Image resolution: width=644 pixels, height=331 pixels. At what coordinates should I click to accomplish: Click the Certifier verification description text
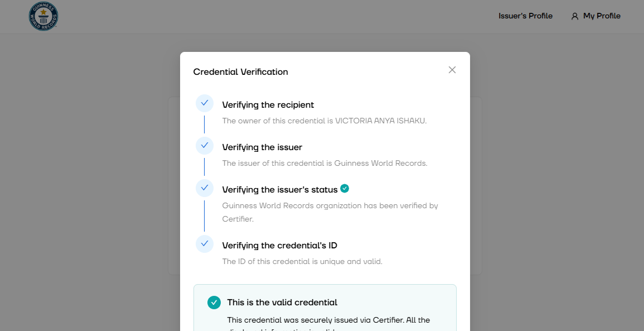(330, 211)
